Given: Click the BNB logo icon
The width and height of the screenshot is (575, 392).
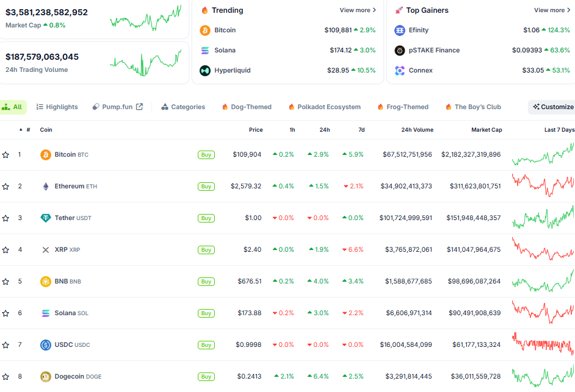Looking at the screenshot, I should [x=45, y=282].
